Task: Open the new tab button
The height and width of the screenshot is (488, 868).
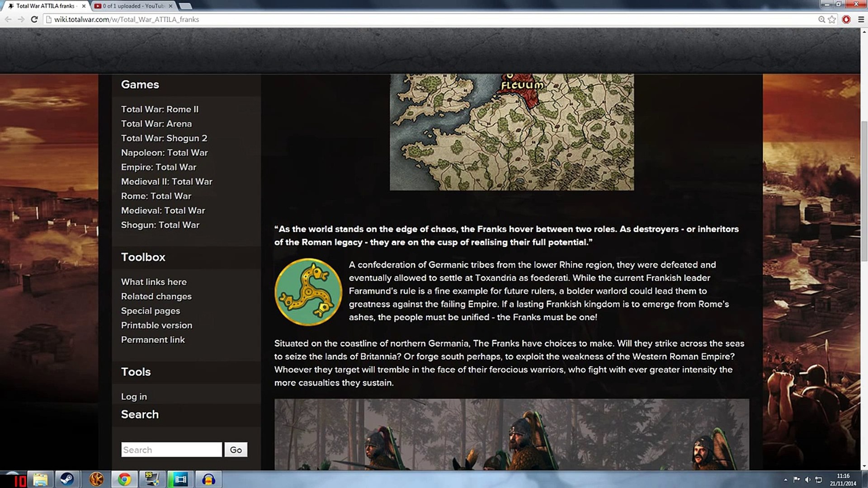Action: tap(185, 6)
